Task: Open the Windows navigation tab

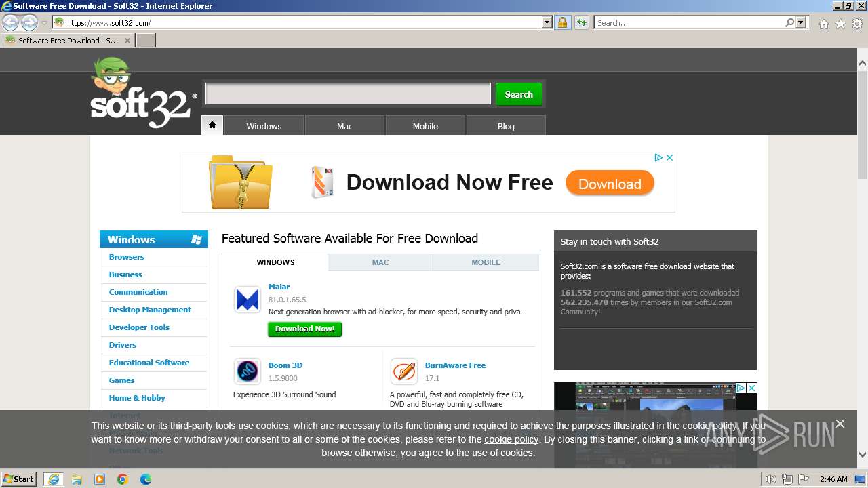Action: point(264,126)
